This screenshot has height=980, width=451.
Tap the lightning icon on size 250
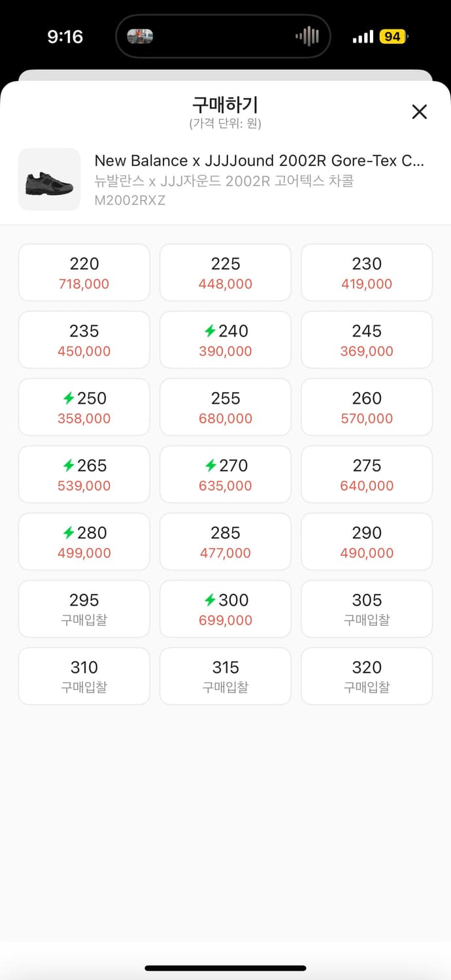(x=69, y=399)
